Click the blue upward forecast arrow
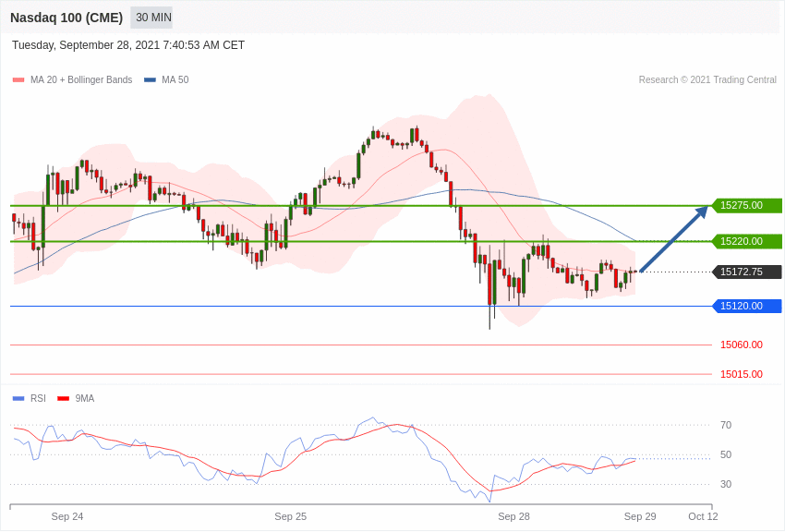This screenshot has width=785, height=532. (674, 238)
